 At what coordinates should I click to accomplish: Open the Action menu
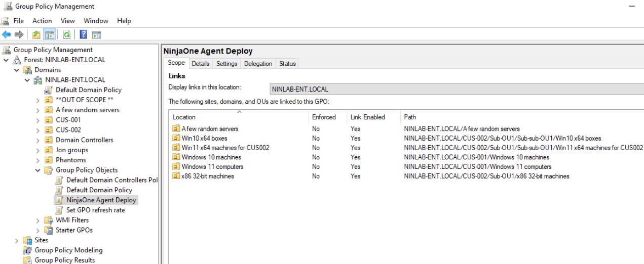coord(42,21)
